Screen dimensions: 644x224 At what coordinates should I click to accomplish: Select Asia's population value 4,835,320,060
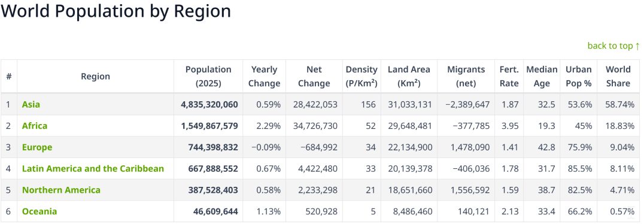click(x=209, y=104)
